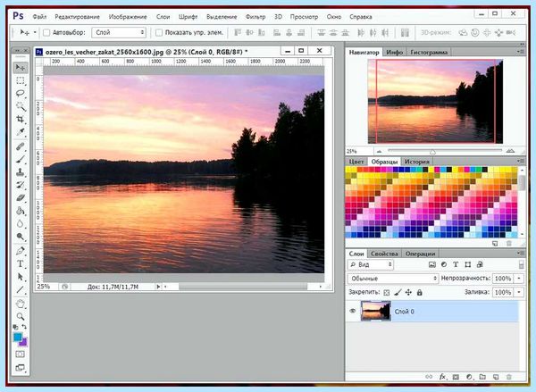Select the Crop tool
Image resolution: width=536 pixels, height=392 pixels.
pyautogui.click(x=21, y=120)
